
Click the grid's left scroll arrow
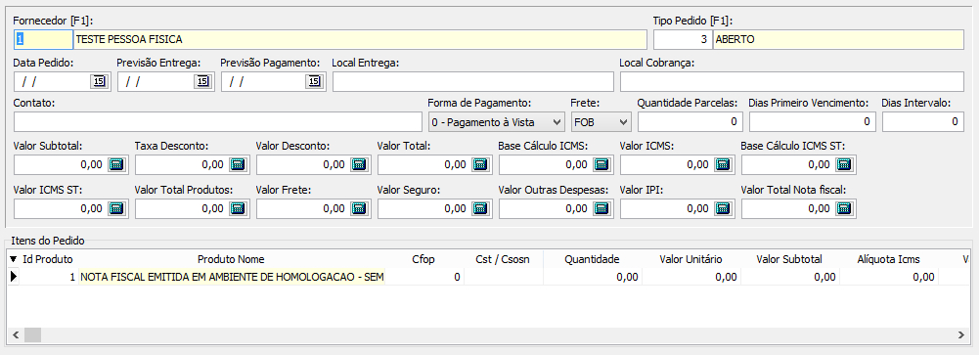[x=16, y=335]
